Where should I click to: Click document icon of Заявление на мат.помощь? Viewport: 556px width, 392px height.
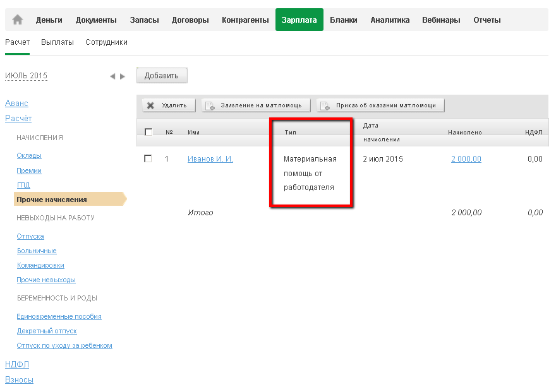pyautogui.click(x=210, y=105)
